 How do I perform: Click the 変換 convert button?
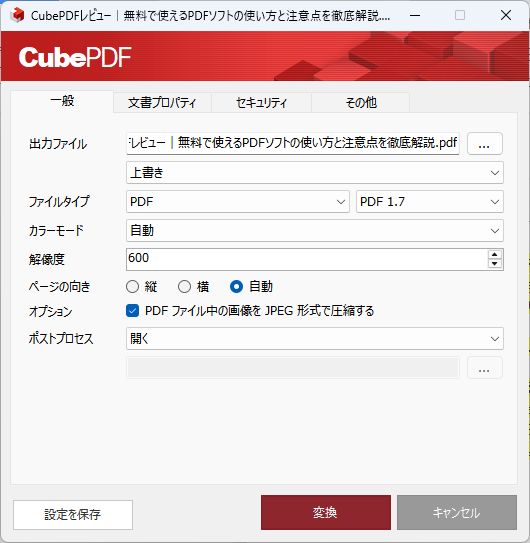tap(326, 513)
